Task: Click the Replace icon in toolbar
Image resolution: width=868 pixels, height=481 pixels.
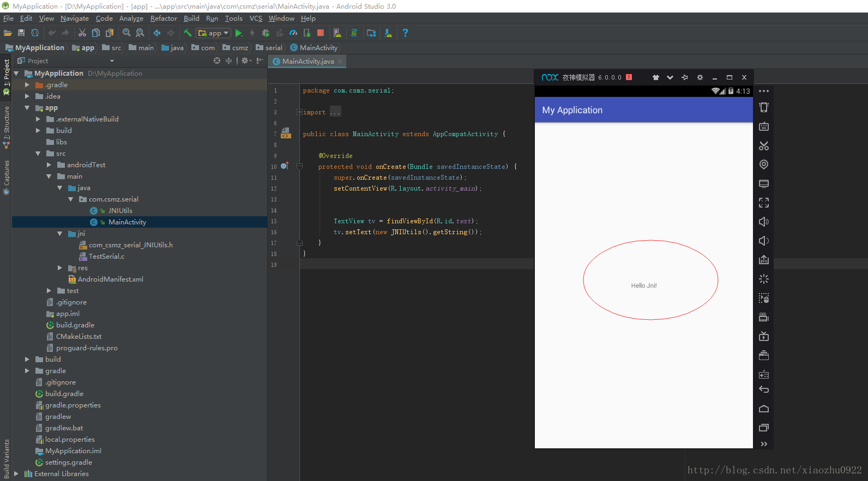Action: click(140, 33)
